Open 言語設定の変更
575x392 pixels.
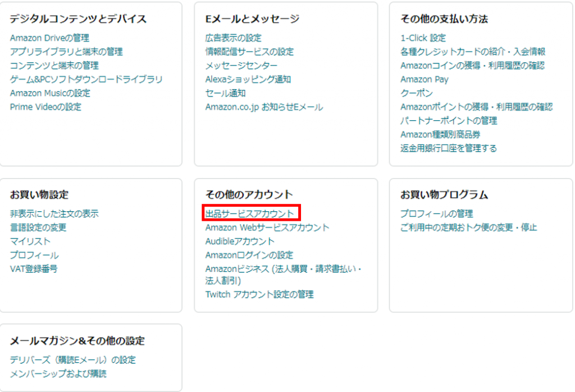[x=38, y=227]
